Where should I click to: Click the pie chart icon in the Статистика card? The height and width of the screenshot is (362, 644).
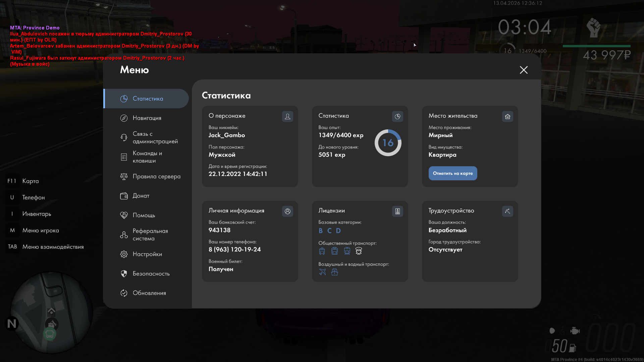pyautogui.click(x=397, y=116)
